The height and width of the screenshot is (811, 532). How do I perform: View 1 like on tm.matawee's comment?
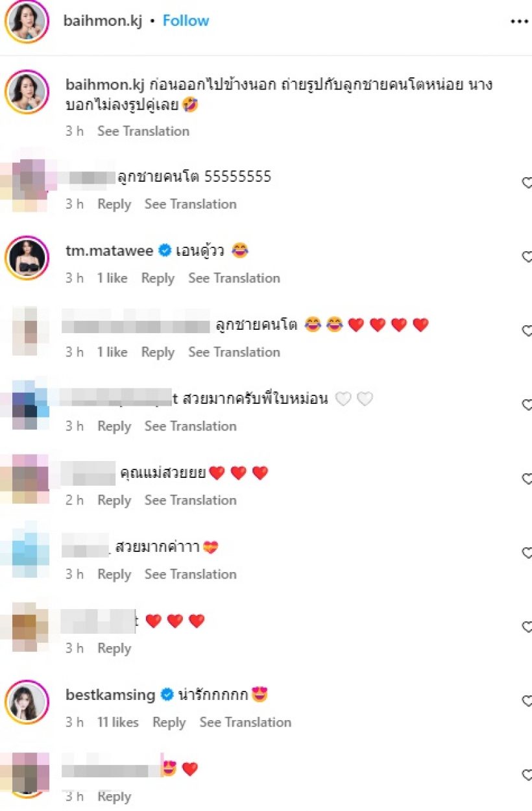click(112, 278)
